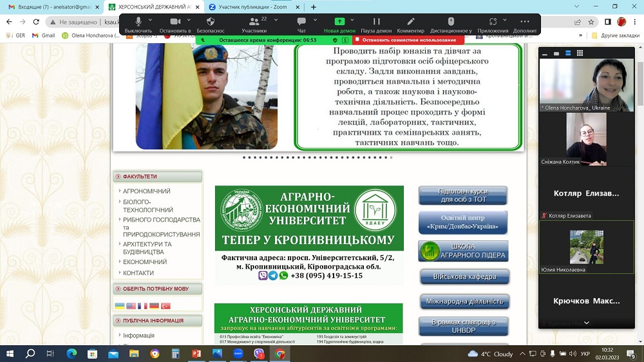The width and height of the screenshot is (644, 362).
Task: Open АРХІТЕКТУРИ ТА БУДІВНИЦТВА faculty link
Action: click(147, 248)
